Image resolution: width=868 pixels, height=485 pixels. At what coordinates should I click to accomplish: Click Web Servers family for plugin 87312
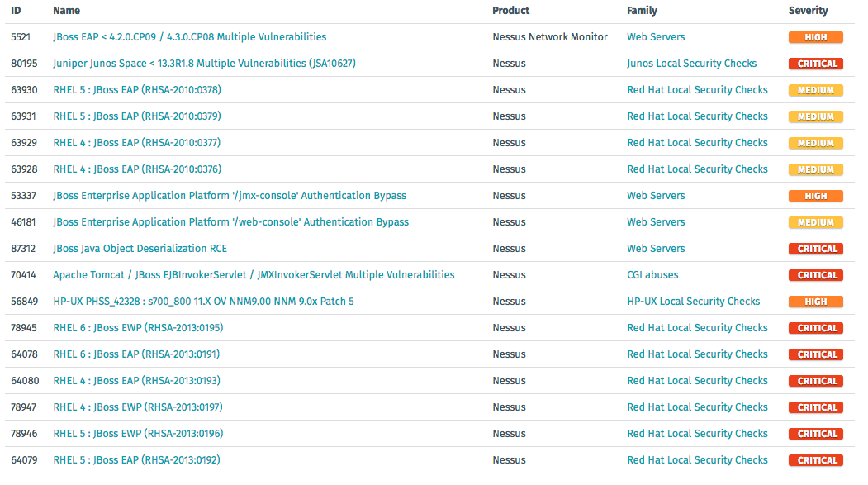656,249
